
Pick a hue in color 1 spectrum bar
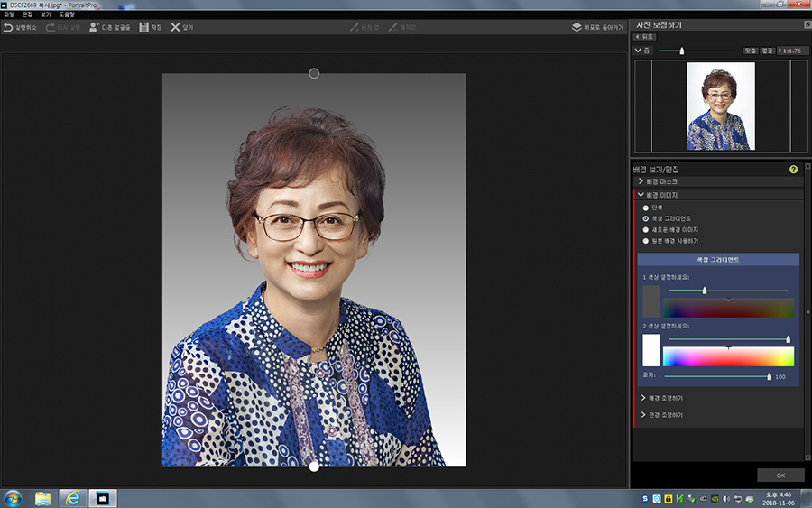click(729, 308)
